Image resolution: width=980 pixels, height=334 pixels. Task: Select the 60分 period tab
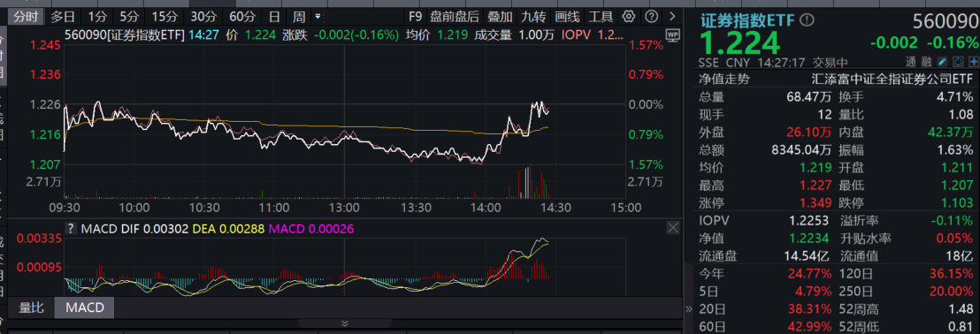tap(241, 16)
